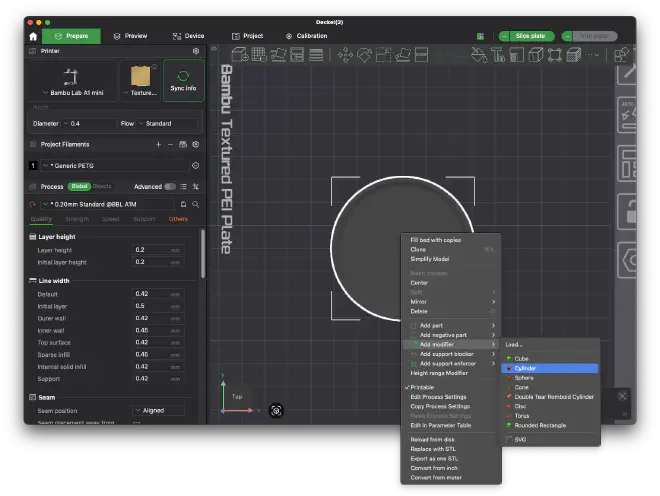
Task: Click the Add object cube icon
Action: (x=240, y=55)
